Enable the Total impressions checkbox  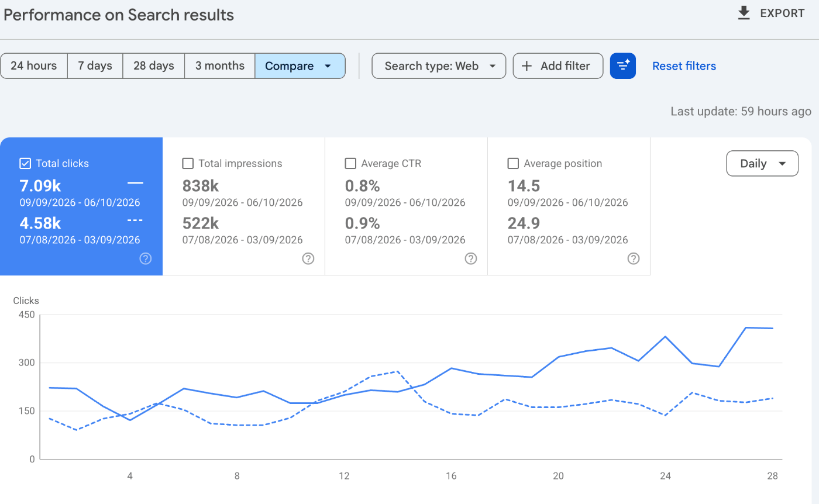188,163
